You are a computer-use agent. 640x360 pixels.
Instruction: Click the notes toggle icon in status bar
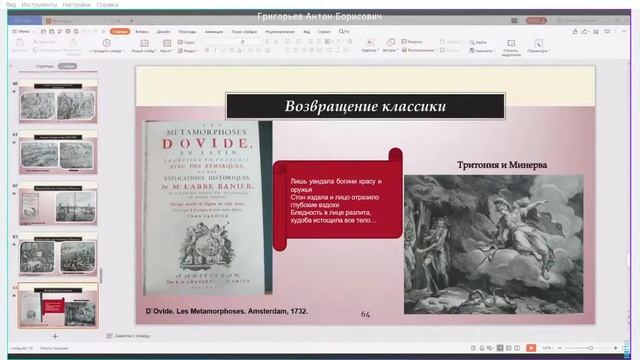click(473, 348)
